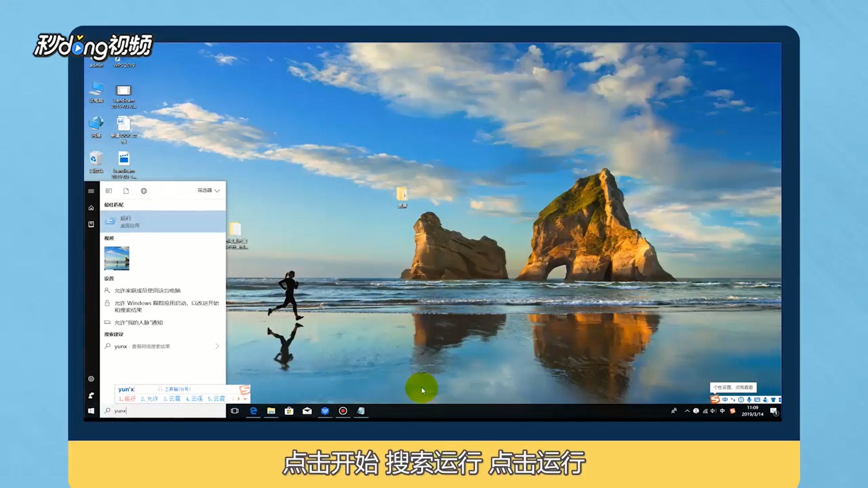This screenshot has height=488, width=868.
Task: Select IME candidate 2 允许
Action: pos(150,399)
